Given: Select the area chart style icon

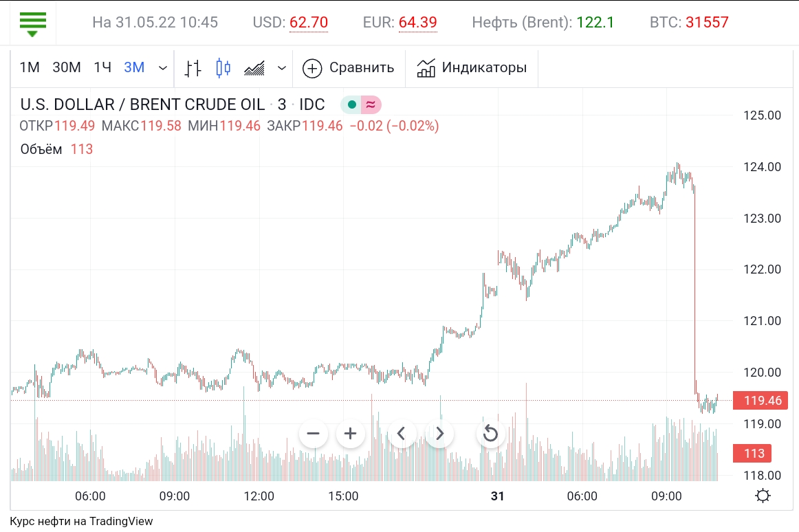Looking at the screenshot, I should 254,68.
